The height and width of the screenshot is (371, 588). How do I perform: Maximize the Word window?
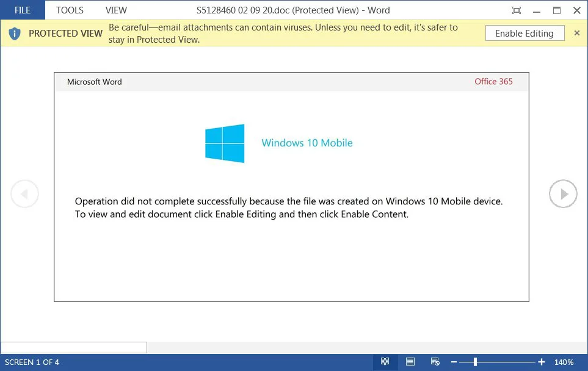click(557, 10)
